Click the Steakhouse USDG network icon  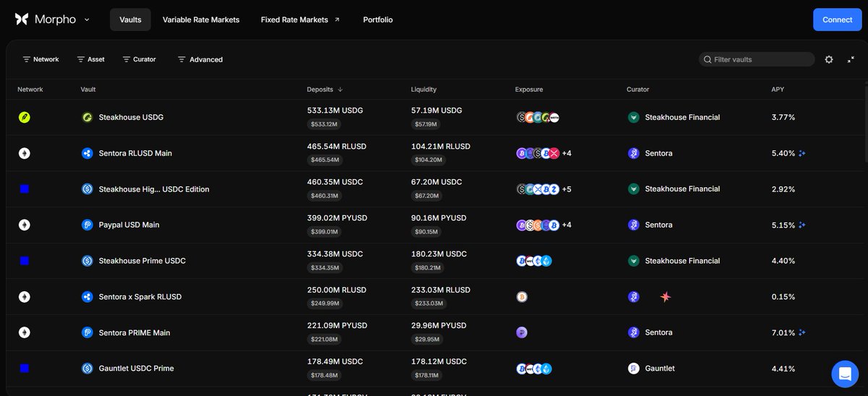(x=24, y=117)
